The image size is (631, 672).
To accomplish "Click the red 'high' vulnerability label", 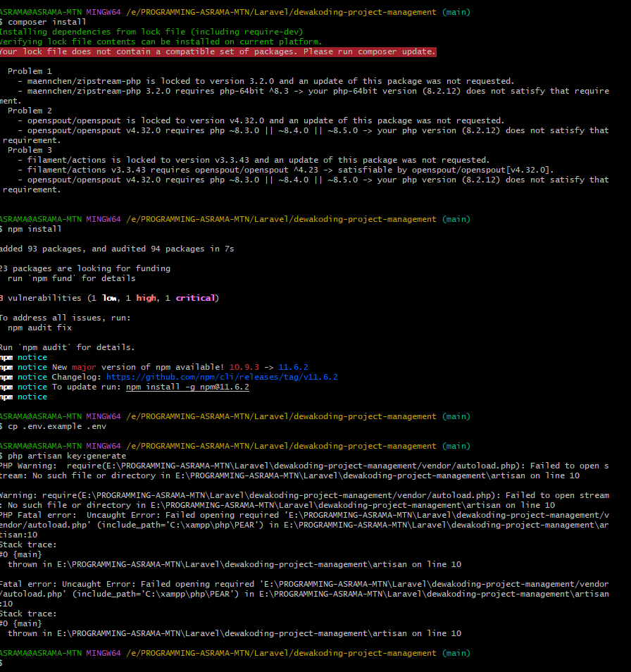I will (x=146, y=298).
